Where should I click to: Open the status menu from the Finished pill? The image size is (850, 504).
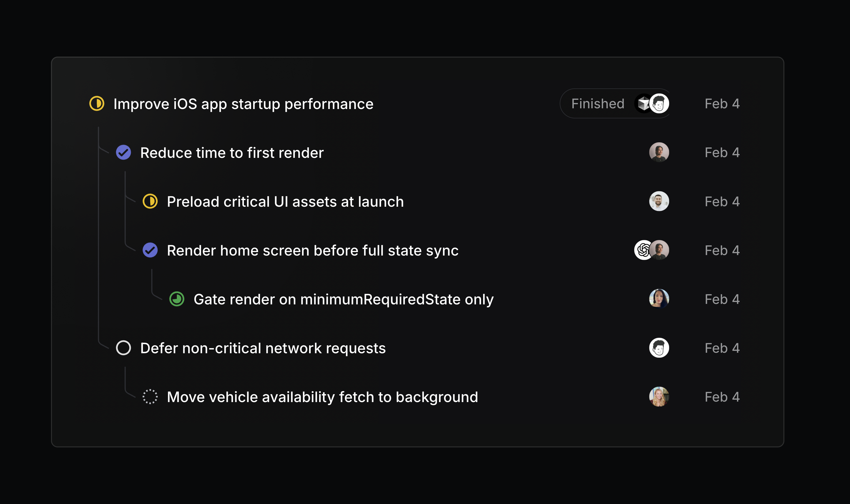(x=598, y=104)
